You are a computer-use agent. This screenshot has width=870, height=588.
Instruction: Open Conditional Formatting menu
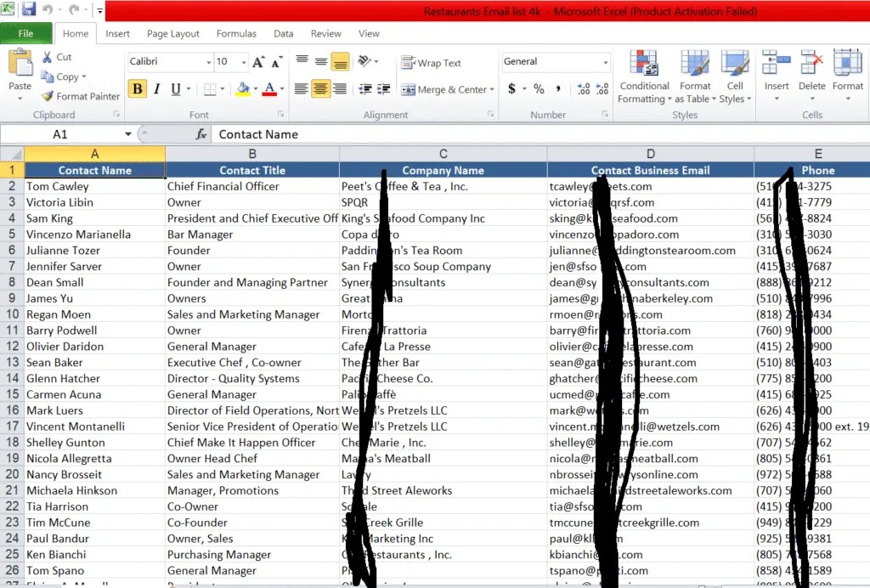click(x=644, y=76)
